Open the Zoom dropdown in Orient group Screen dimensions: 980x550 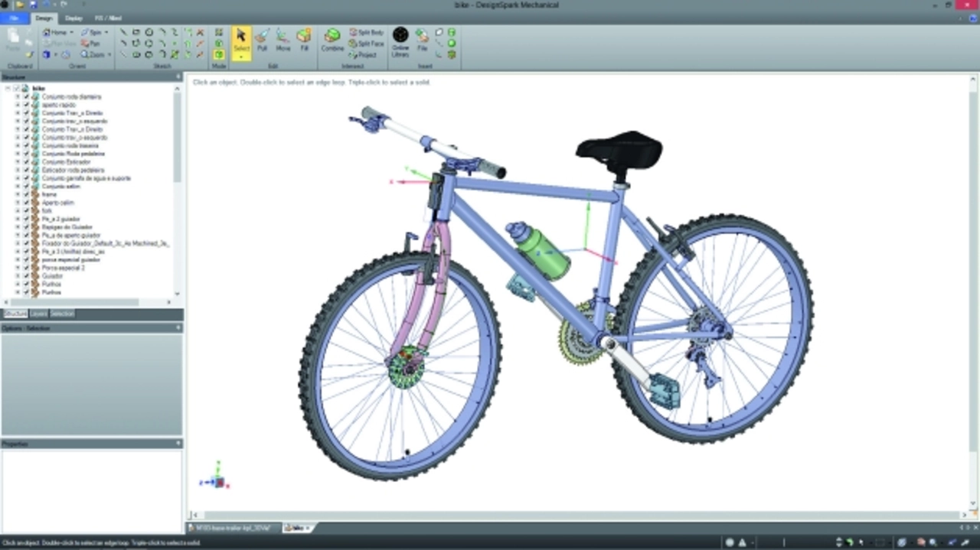coord(109,55)
